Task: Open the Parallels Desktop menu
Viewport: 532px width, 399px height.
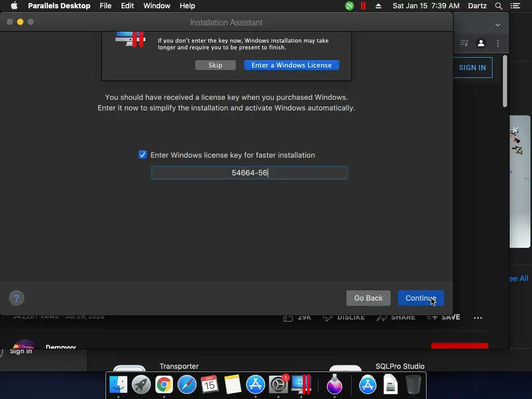Action: (59, 6)
